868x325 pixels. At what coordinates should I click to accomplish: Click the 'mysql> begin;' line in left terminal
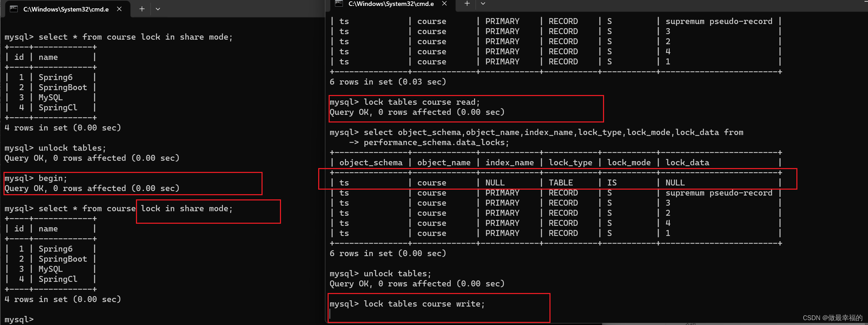point(36,178)
